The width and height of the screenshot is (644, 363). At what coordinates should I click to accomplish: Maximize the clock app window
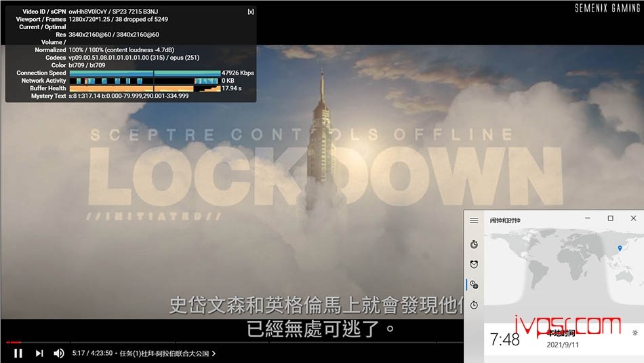(610, 218)
